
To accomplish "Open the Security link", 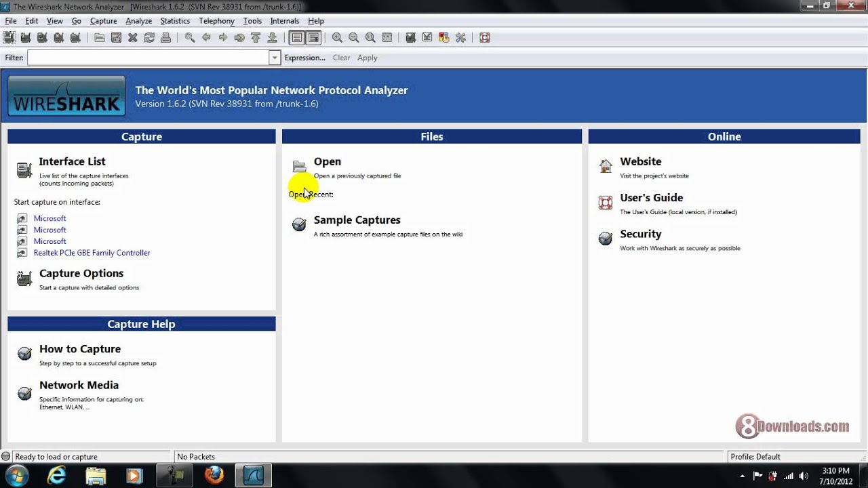I will tap(641, 234).
